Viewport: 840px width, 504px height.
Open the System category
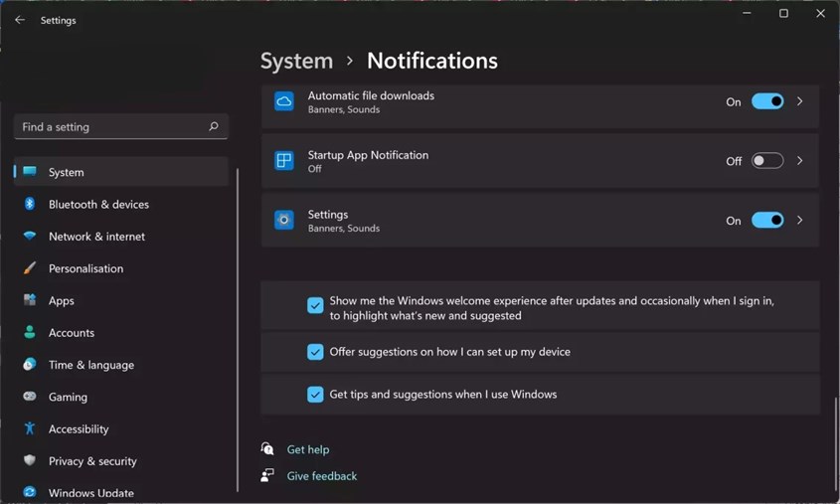pyautogui.click(x=121, y=172)
